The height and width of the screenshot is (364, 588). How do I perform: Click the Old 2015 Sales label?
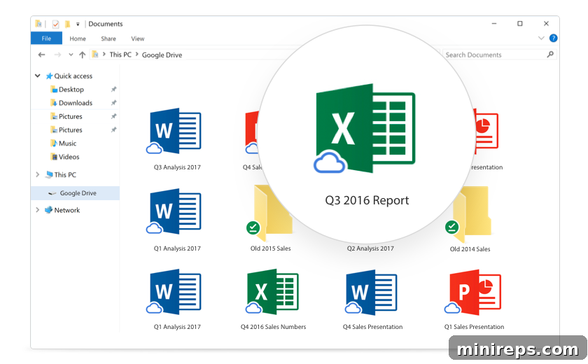click(x=270, y=248)
